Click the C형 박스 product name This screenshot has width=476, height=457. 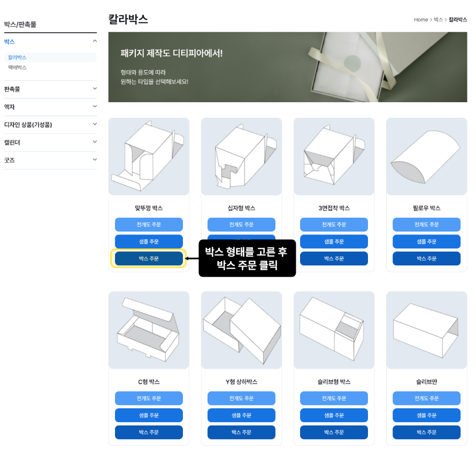(149, 382)
